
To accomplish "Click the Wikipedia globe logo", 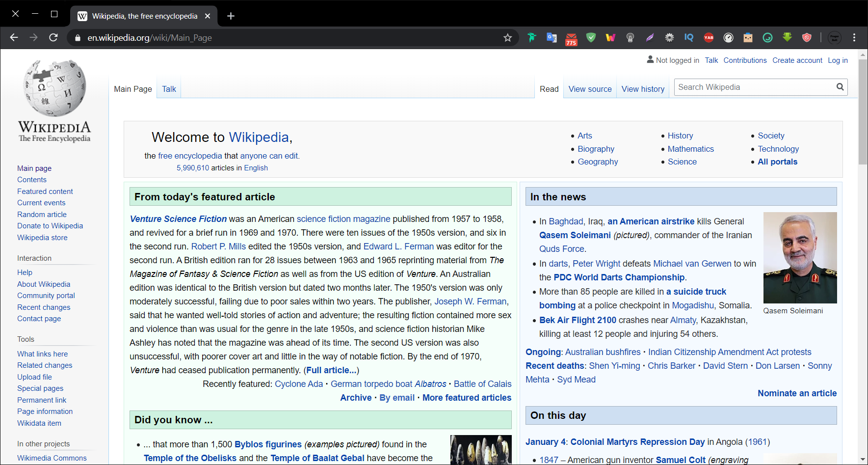I will pos(54,88).
